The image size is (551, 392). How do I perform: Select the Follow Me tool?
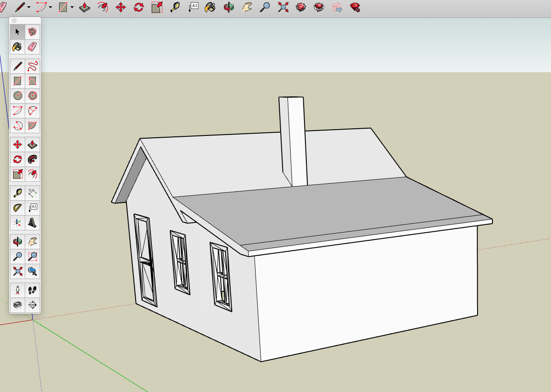coord(32,159)
